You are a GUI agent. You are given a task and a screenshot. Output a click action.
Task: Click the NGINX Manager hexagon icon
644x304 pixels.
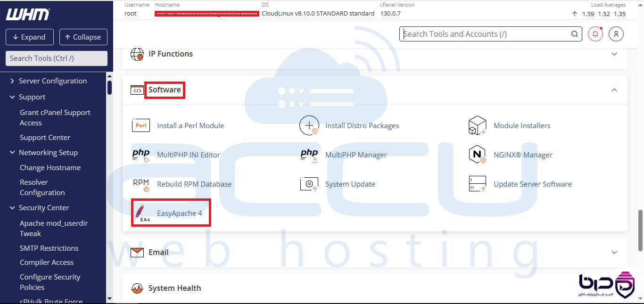(477, 155)
